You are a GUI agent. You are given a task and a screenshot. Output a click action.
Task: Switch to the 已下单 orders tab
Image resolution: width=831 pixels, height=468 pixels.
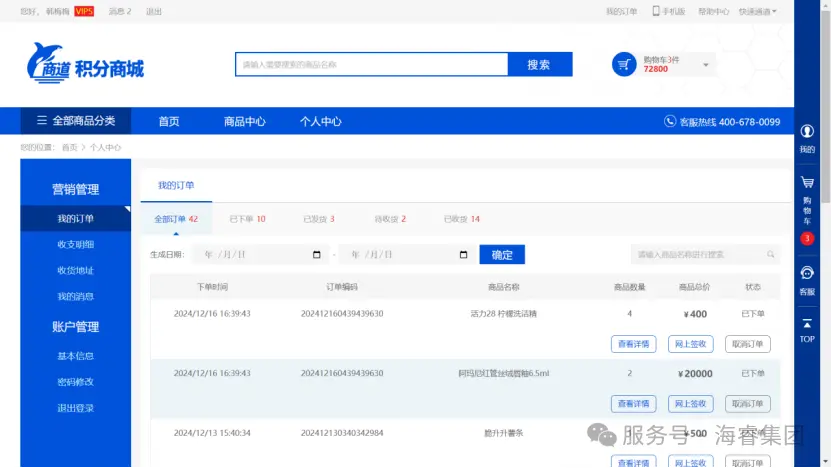(x=247, y=219)
